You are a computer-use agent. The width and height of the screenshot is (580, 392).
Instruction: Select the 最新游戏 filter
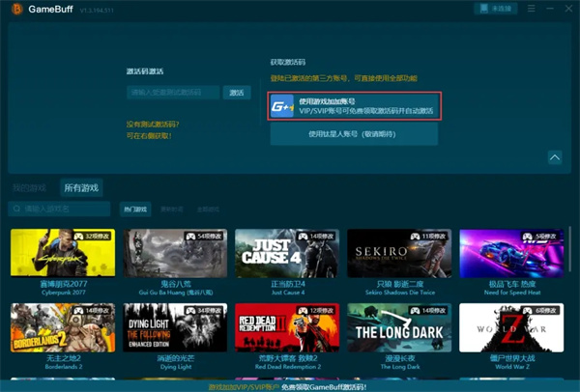[172, 209]
